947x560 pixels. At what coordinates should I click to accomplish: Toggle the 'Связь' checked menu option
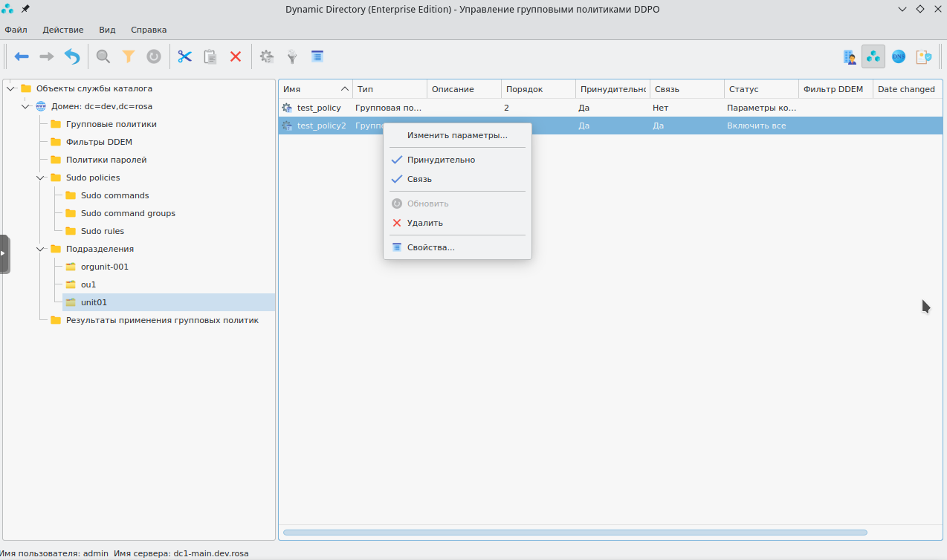[419, 179]
